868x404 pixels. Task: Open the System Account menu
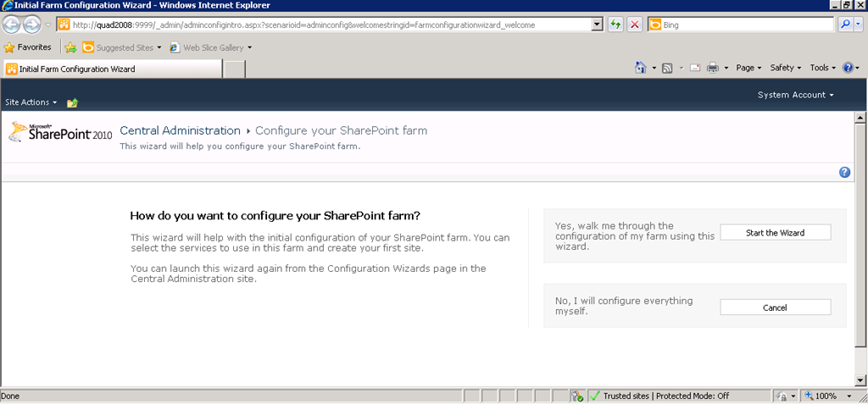coord(795,95)
